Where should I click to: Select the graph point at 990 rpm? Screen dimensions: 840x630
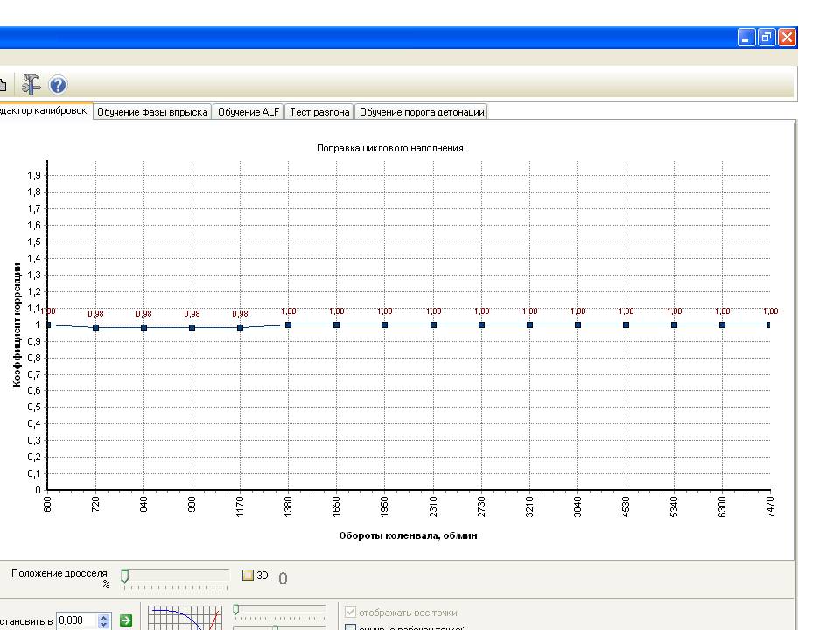click(192, 328)
